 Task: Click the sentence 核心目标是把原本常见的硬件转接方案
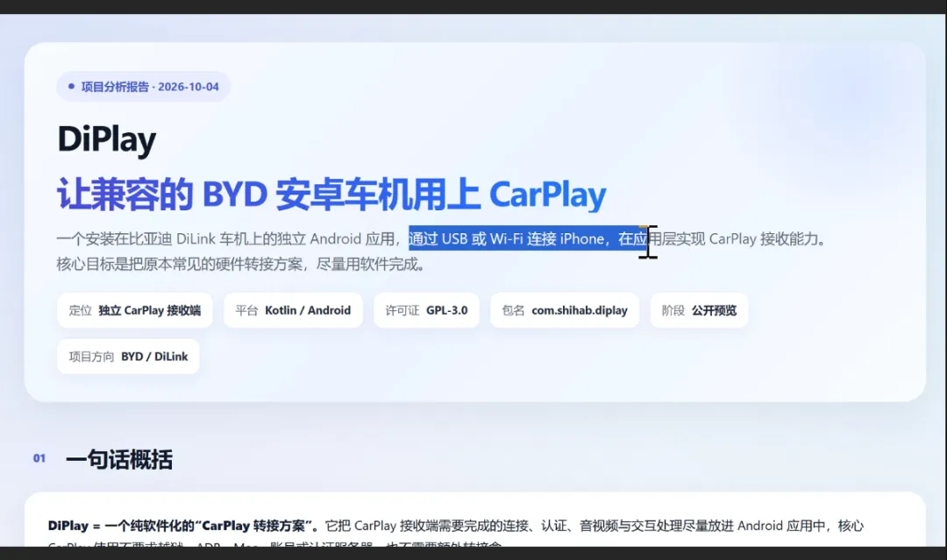point(182,265)
